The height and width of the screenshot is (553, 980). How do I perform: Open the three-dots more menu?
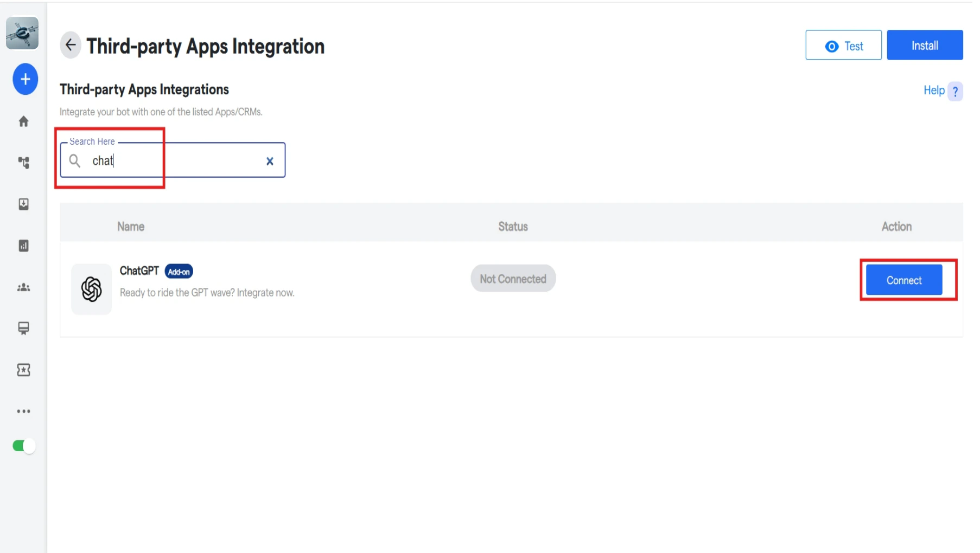[23, 411]
